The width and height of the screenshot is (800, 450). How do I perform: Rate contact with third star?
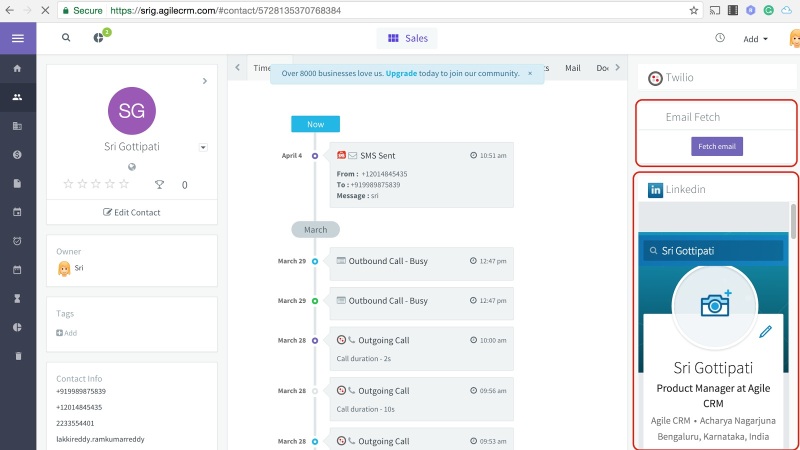[96, 184]
